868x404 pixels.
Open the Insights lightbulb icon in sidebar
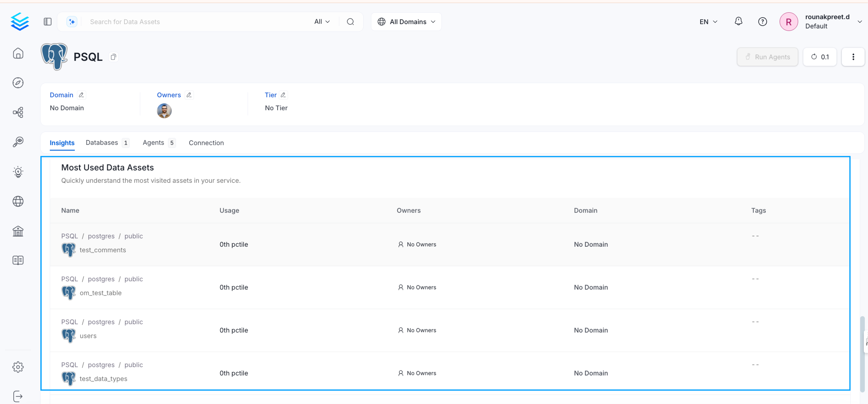pos(18,172)
